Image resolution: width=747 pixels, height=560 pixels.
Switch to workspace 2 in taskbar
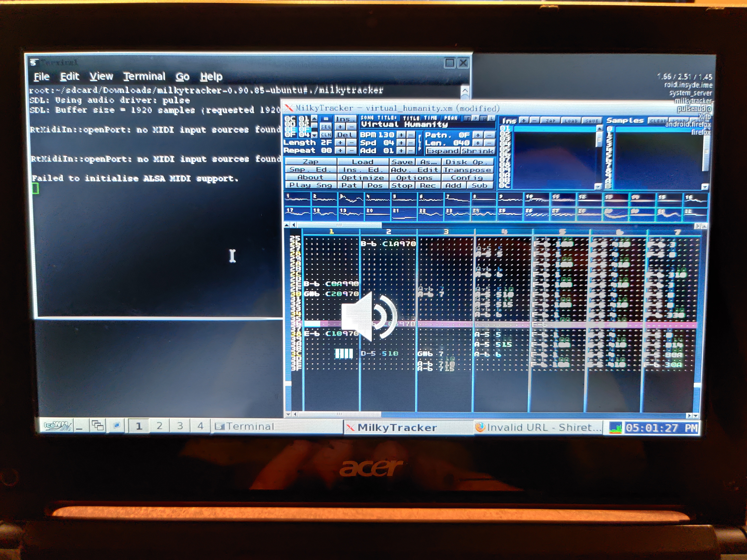click(159, 426)
